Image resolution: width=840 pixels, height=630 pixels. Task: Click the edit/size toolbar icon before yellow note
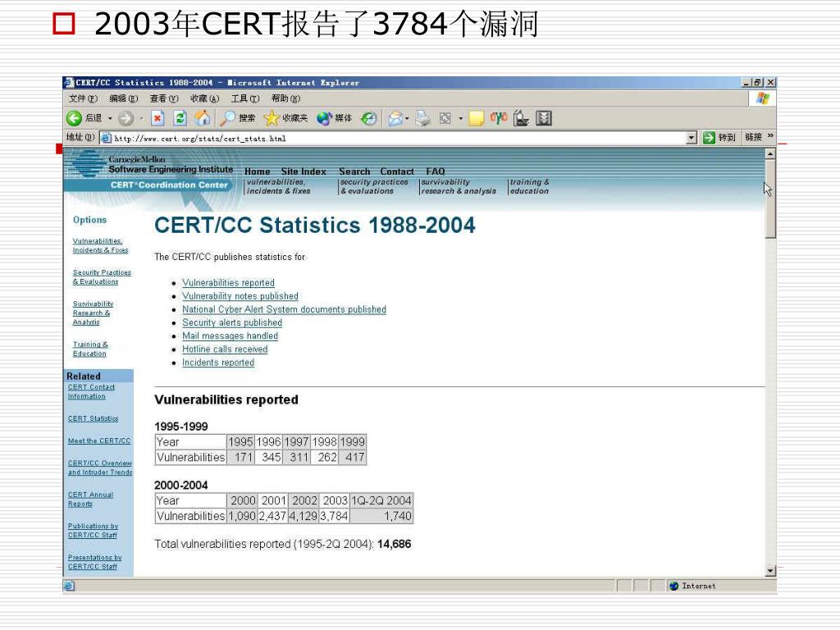(445, 118)
